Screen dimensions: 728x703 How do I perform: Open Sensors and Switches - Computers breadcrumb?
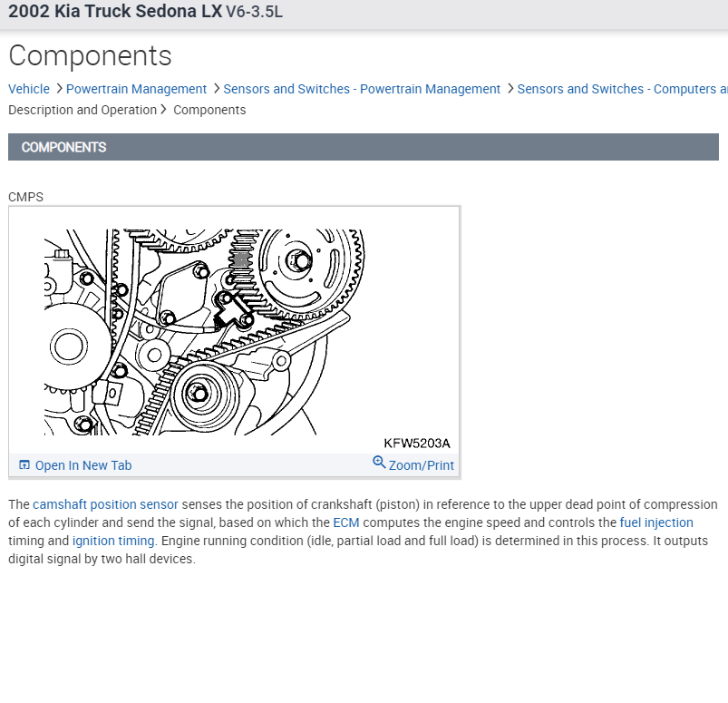[x=622, y=89]
